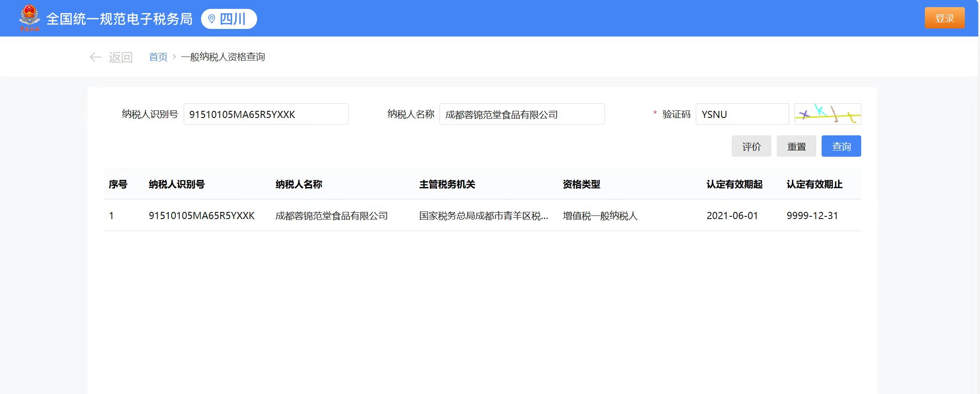
Task: Click the truncated 国家税务总局成都市青羊区税... cell
Action: click(484, 216)
